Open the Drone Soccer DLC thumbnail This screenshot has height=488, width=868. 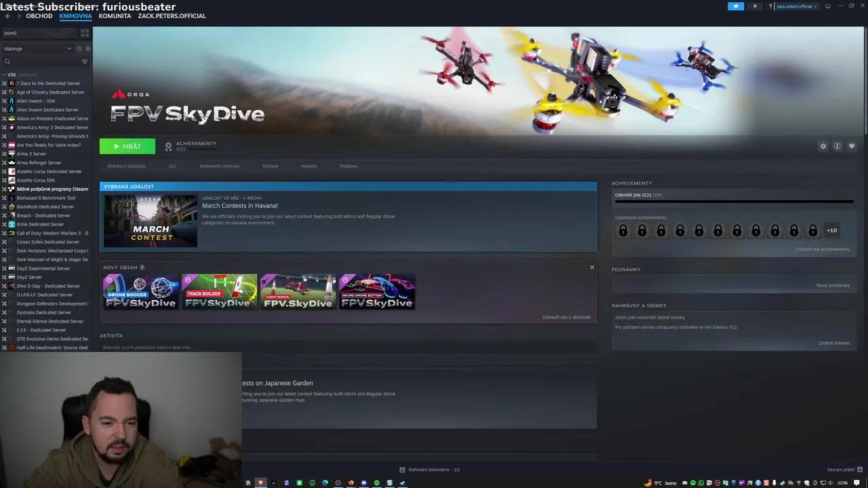(x=140, y=291)
